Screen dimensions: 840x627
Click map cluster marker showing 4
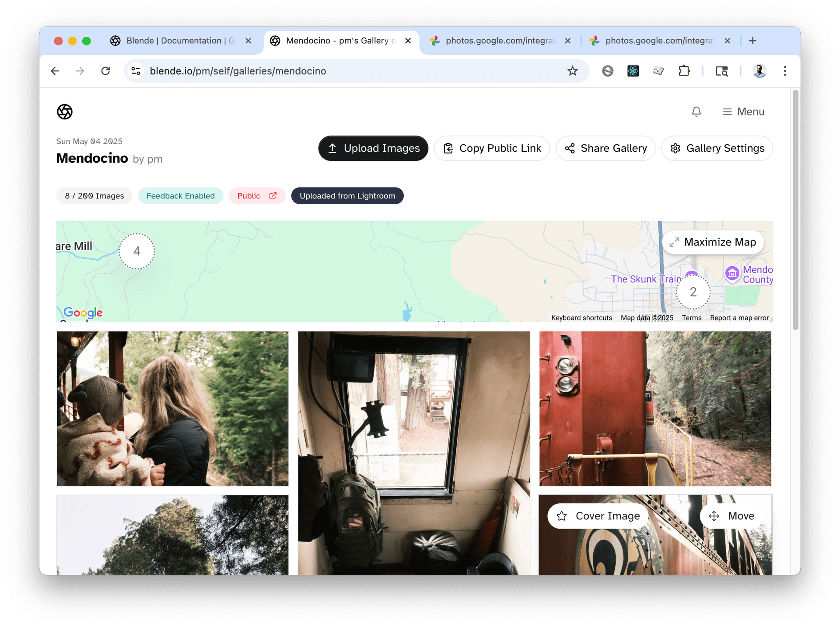(137, 251)
